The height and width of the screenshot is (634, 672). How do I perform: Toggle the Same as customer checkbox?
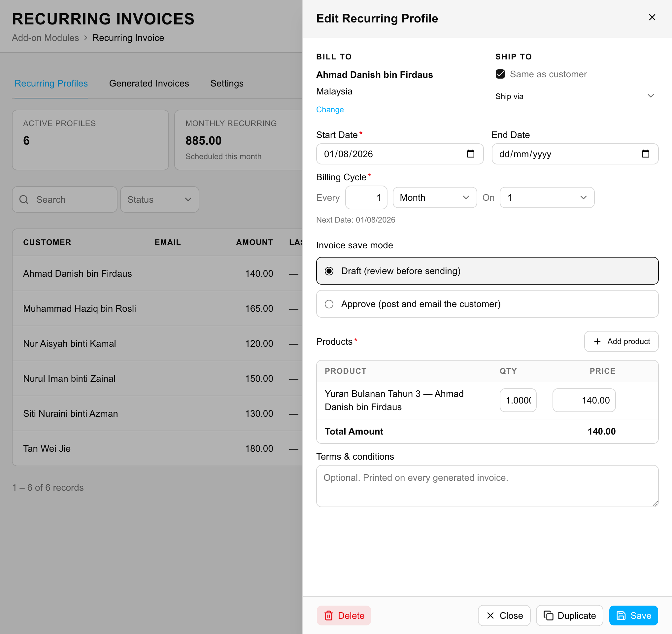pos(500,74)
